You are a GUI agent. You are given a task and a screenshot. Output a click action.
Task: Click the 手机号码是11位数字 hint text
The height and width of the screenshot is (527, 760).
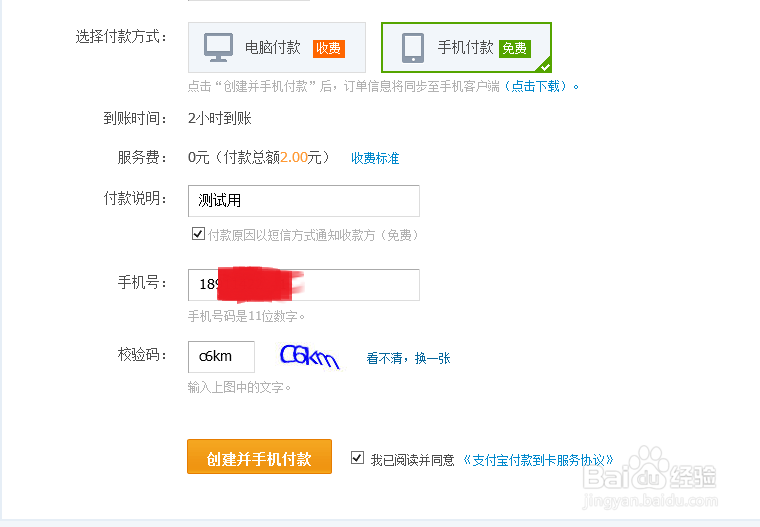click(246, 317)
